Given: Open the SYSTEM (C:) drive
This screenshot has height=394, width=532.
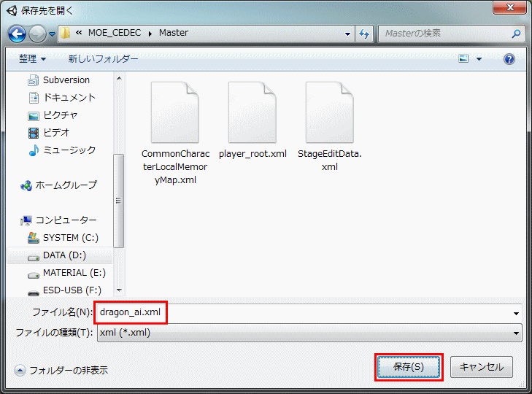Looking at the screenshot, I should [x=63, y=238].
